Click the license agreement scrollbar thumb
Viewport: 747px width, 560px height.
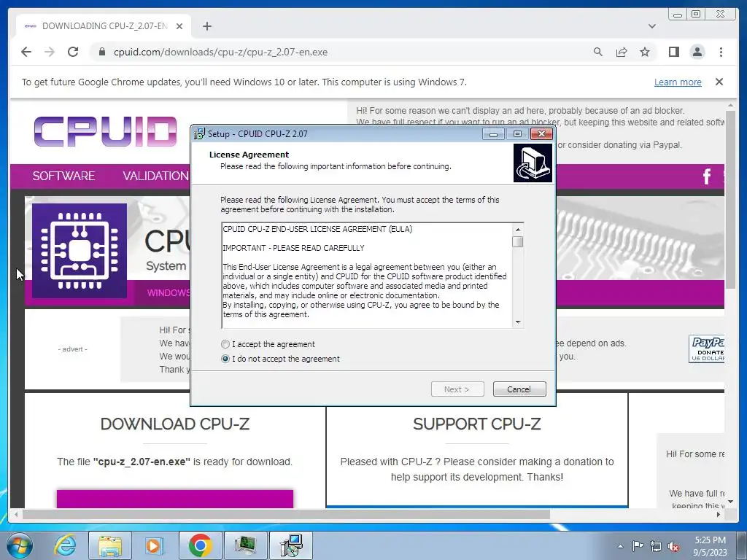click(x=517, y=242)
